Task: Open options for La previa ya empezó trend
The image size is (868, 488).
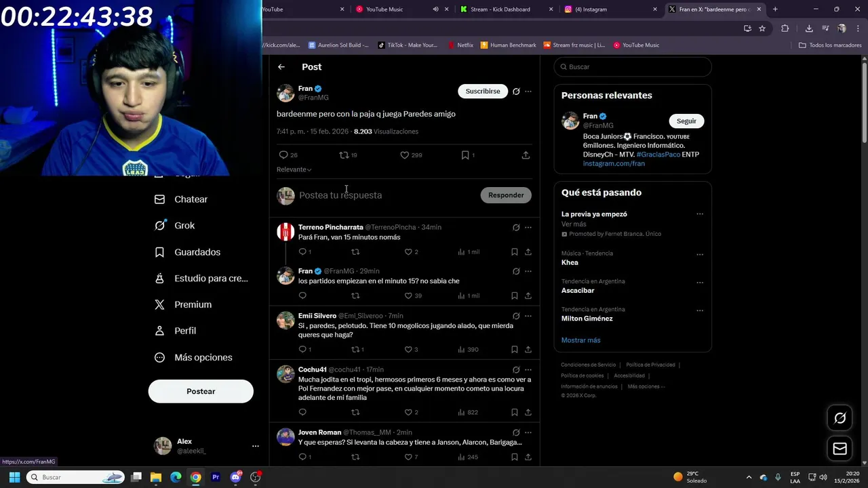Action: pyautogui.click(x=700, y=214)
